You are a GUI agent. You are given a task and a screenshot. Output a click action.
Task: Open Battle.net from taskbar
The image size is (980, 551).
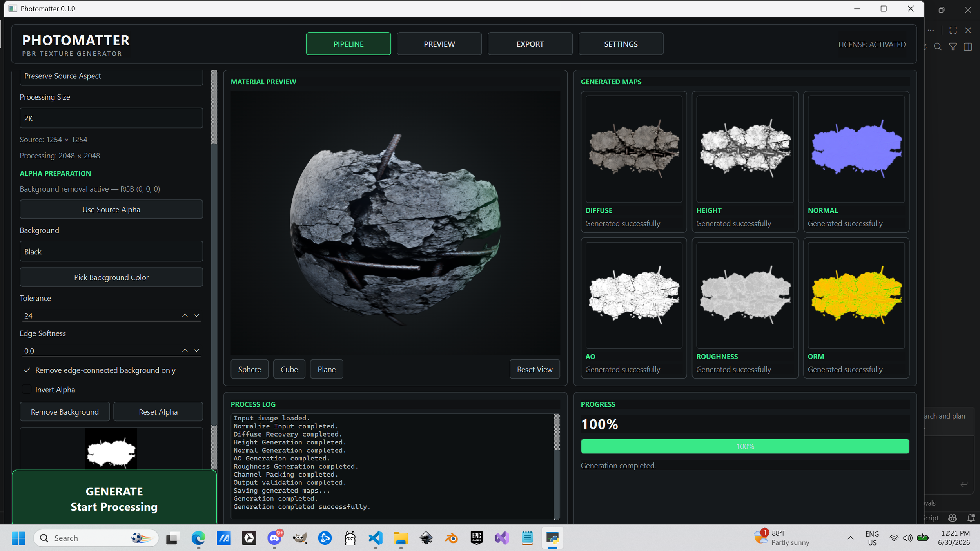click(325, 538)
